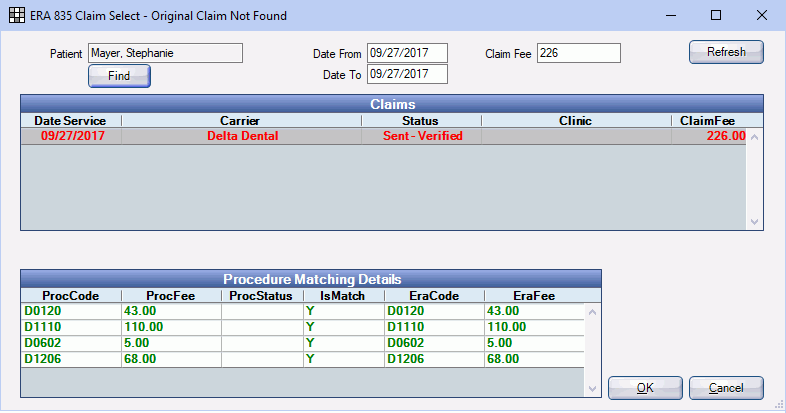The image size is (786, 413).
Task: Maximize the ERA 835 Claim Select window
Action: (x=716, y=16)
